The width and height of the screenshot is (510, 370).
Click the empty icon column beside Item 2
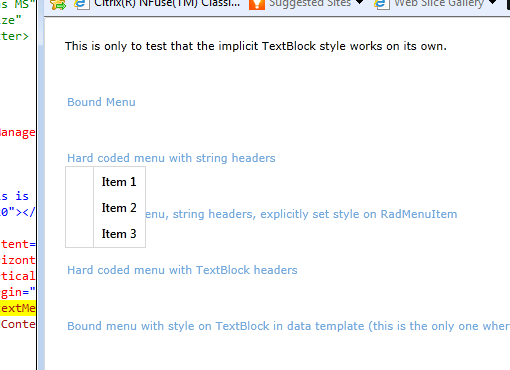click(x=80, y=208)
